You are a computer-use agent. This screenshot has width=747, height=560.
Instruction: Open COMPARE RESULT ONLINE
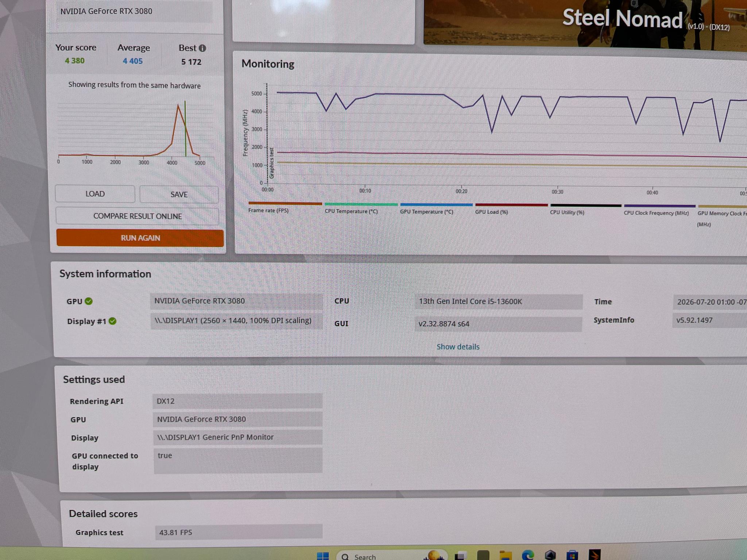(x=138, y=216)
